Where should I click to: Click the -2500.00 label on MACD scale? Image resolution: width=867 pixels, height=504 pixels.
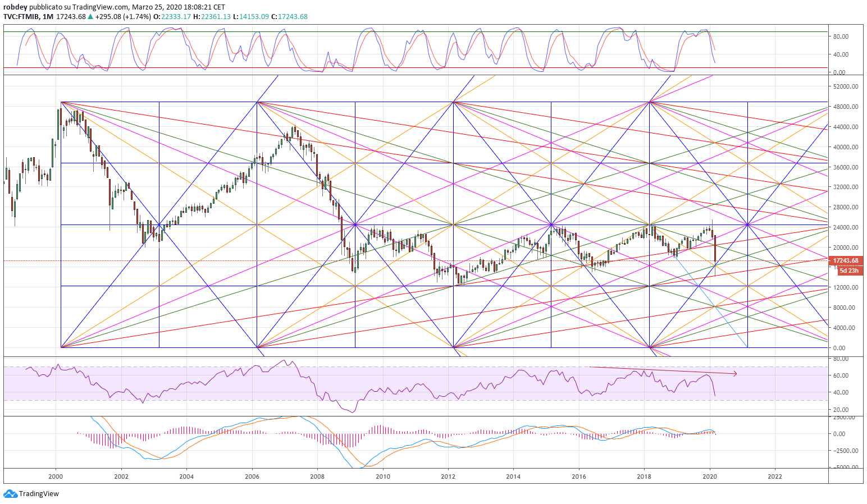tap(846, 451)
